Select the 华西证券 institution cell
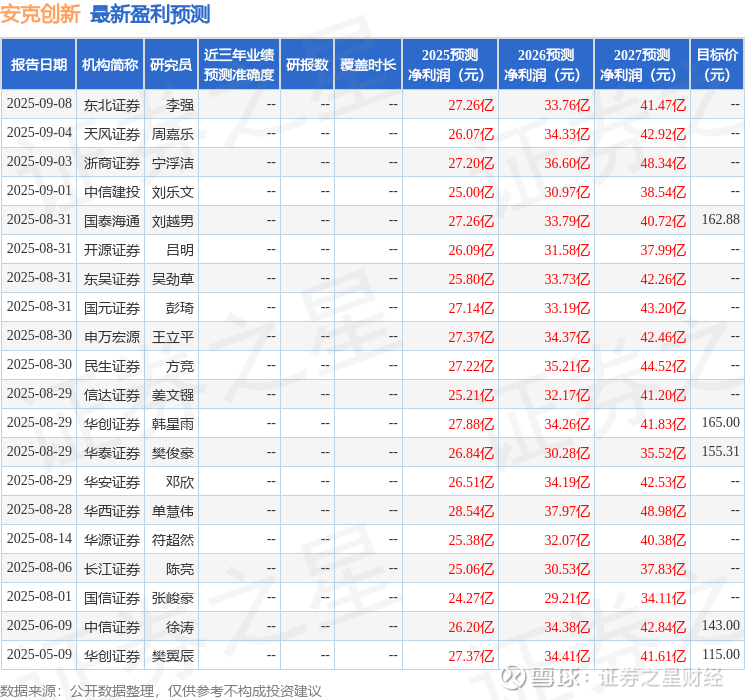 [x=112, y=511]
